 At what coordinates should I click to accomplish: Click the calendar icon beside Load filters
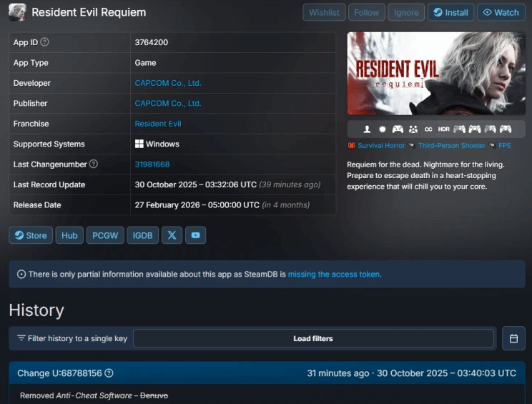513,338
